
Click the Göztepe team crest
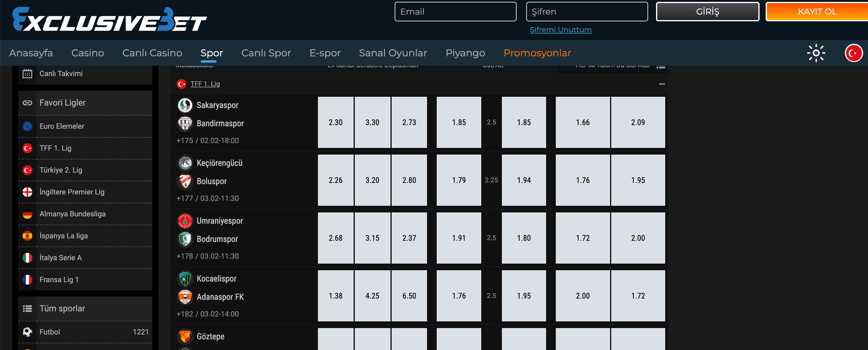[x=185, y=337]
